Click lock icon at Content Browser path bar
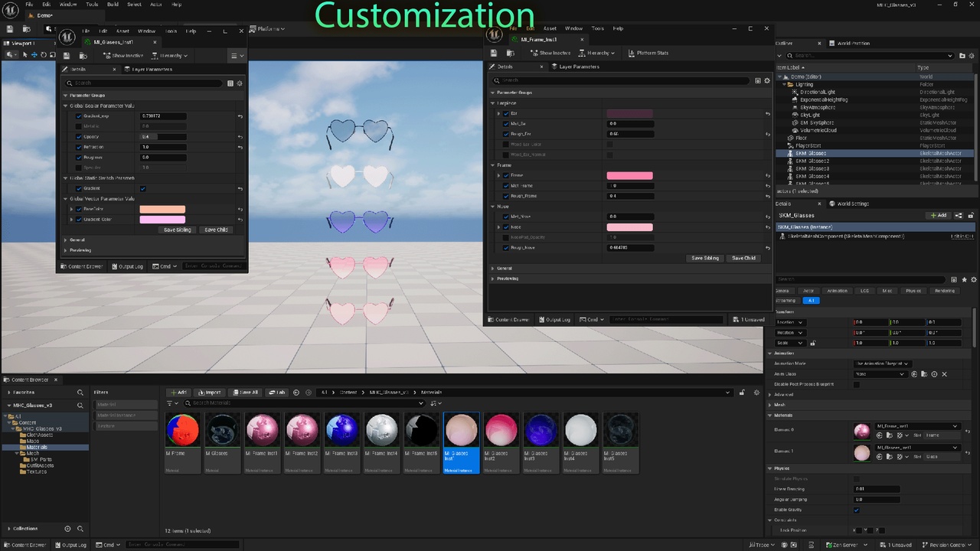 (742, 393)
